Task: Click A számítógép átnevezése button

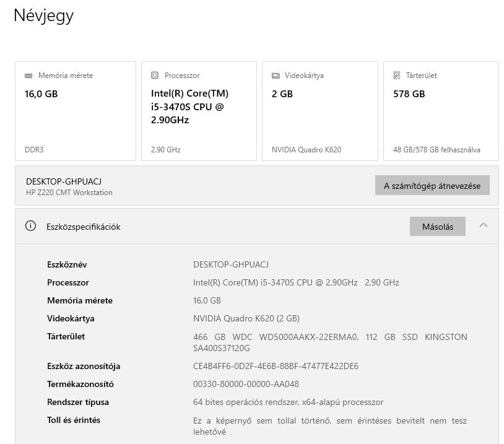Action: coord(432,186)
